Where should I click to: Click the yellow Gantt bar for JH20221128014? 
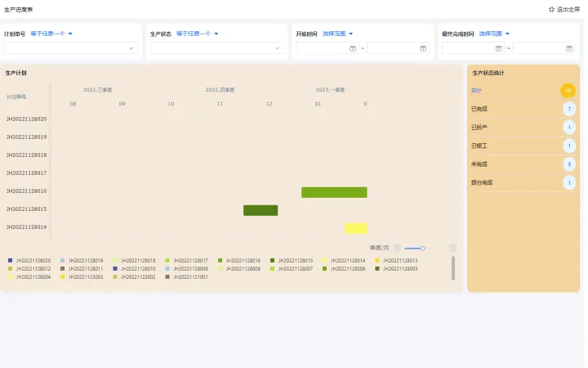pyautogui.click(x=356, y=228)
